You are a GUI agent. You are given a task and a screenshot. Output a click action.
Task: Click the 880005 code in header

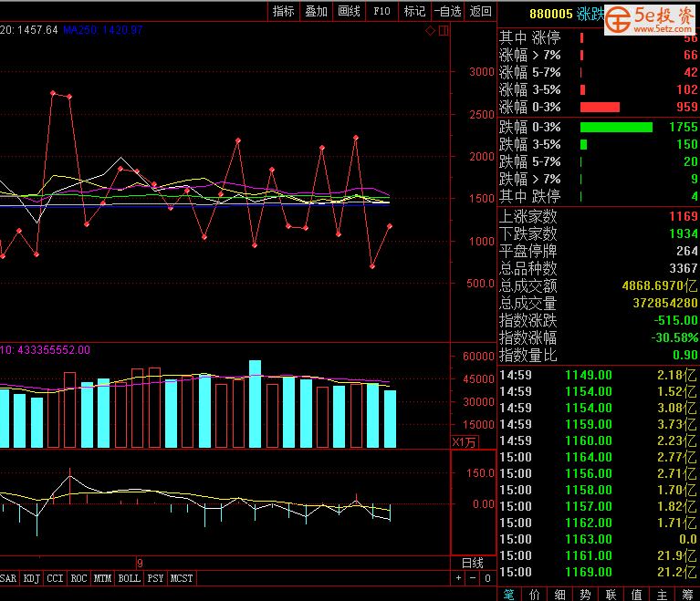click(551, 14)
